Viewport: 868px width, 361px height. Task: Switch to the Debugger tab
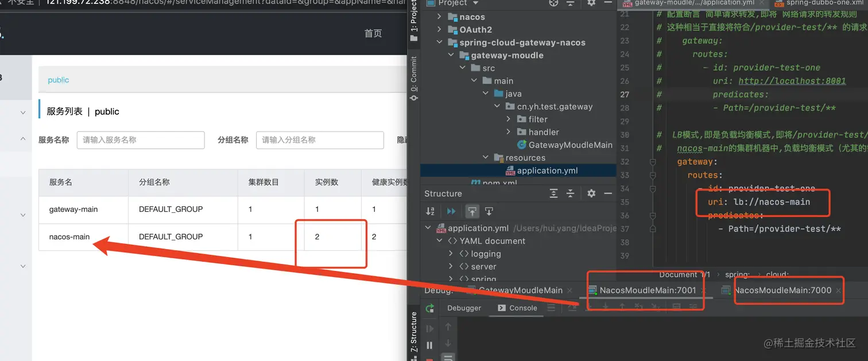point(464,308)
